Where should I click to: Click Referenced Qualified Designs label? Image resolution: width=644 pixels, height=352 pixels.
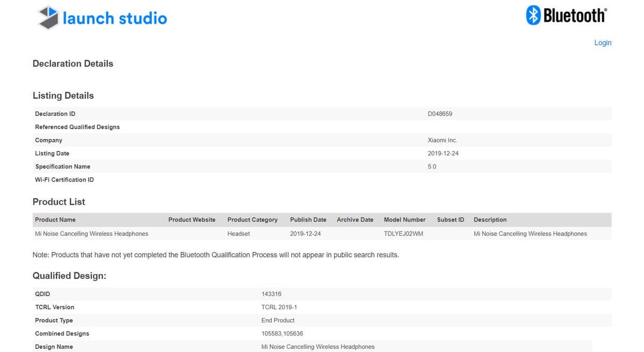tap(77, 127)
